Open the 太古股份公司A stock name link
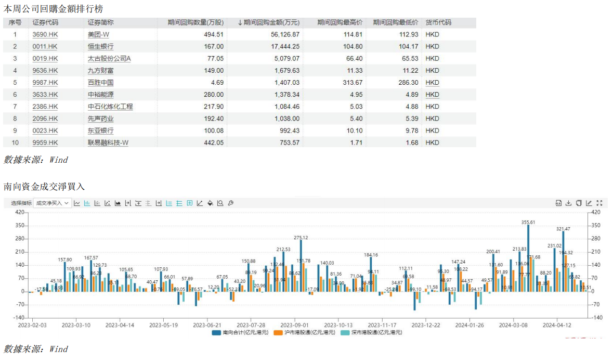The height and width of the screenshot is (364, 613). [x=109, y=59]
